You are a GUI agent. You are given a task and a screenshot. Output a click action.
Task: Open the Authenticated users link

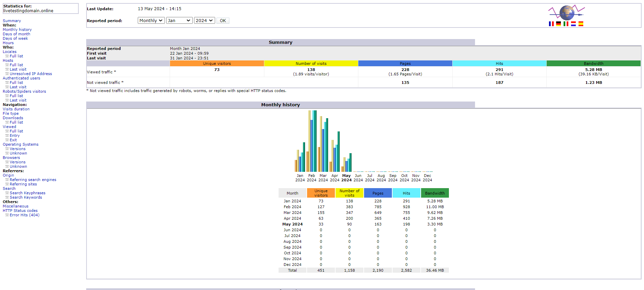click(21, 78)
